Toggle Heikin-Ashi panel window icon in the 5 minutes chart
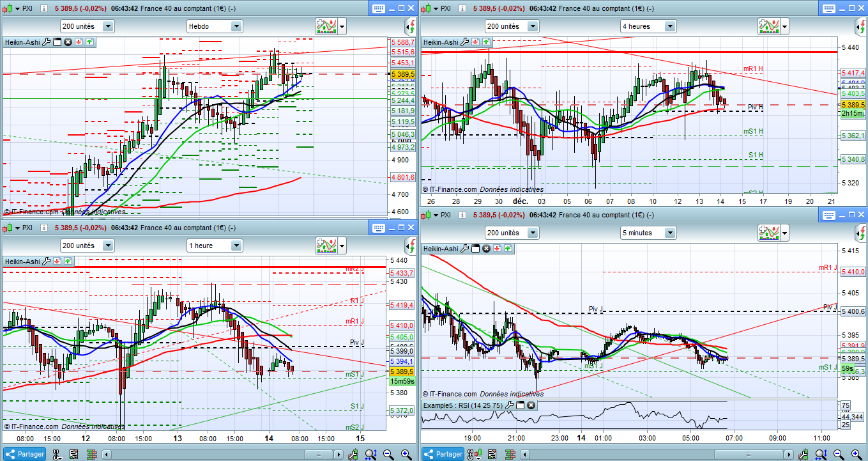The width and height of the screenshot is (868, 461). point(475,248)
